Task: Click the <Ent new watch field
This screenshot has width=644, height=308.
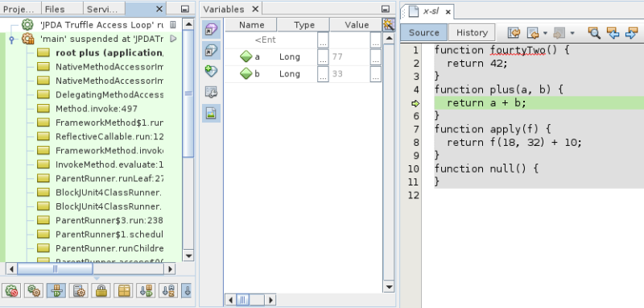Action: [x=266, y=40]
